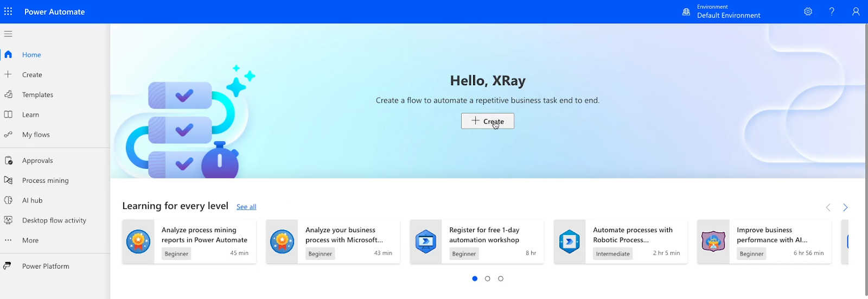Click the Approvals icon in sidebar
868x299 pixels.
click(x=8, y=161)
